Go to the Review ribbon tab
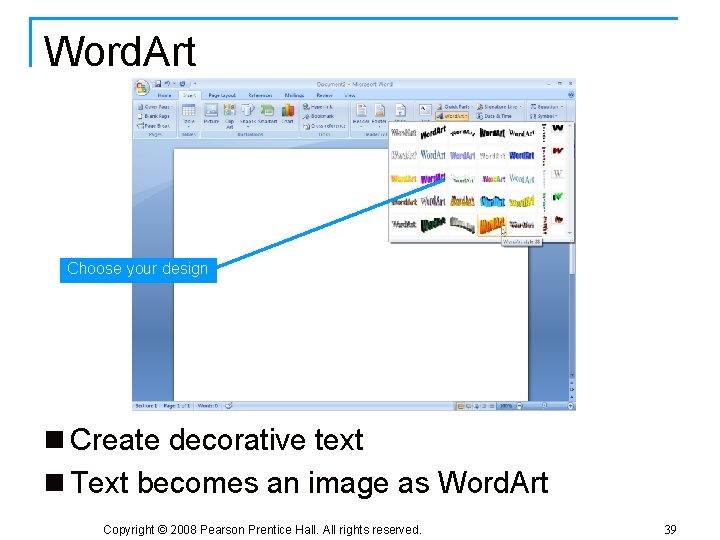 tap(324, 96)
